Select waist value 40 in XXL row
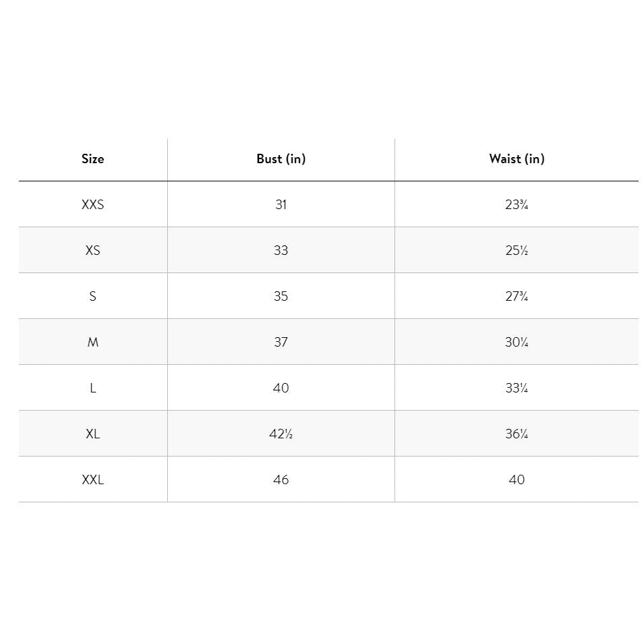This screenshot has width=644, height=644. [x=517, y=479]
